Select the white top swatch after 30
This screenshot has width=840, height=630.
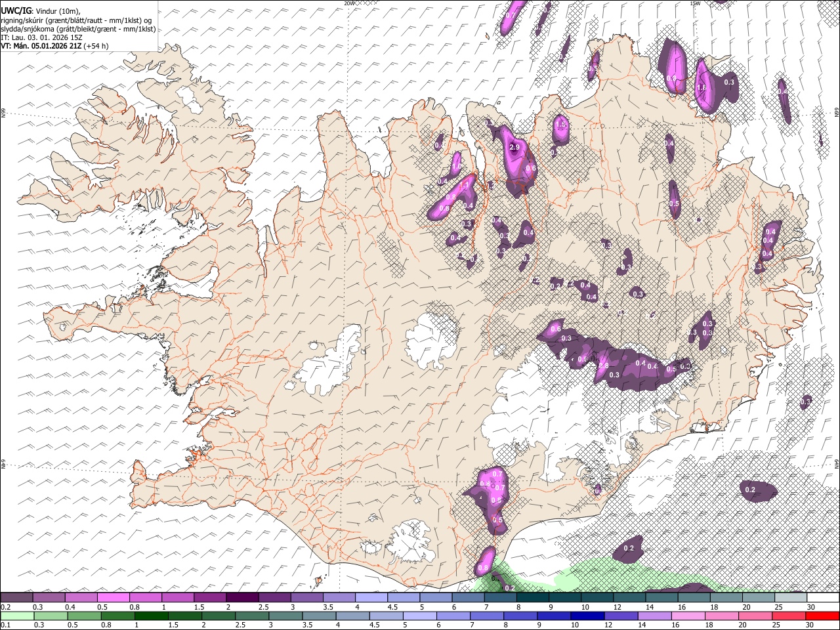[x=823, y=597]
